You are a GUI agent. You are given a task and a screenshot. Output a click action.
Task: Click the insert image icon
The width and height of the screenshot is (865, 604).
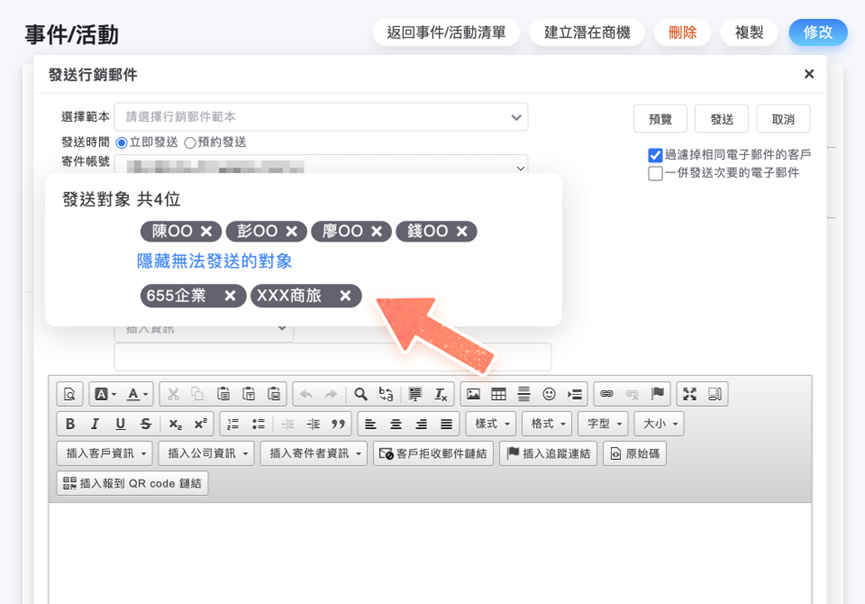473,394
